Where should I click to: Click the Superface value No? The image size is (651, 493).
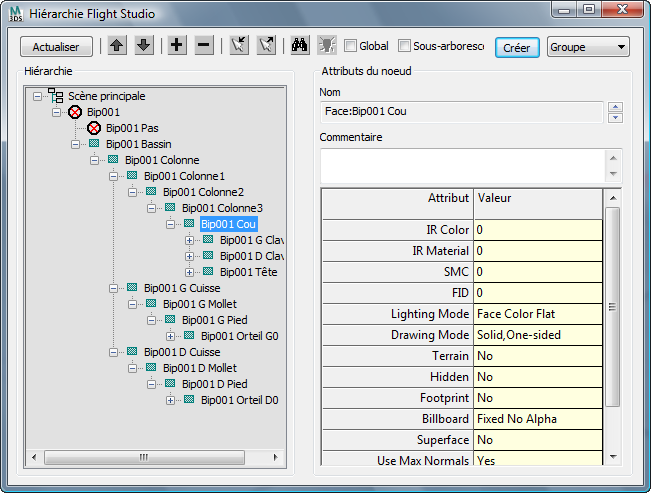pos(538,440)
